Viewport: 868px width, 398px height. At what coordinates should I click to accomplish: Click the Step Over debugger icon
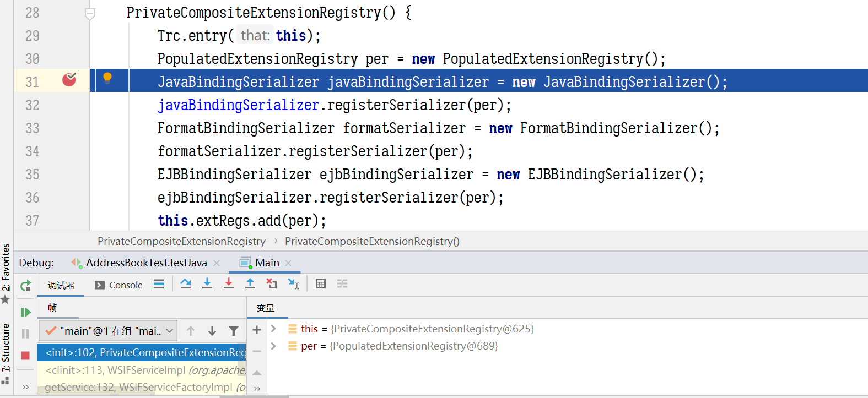186,283
